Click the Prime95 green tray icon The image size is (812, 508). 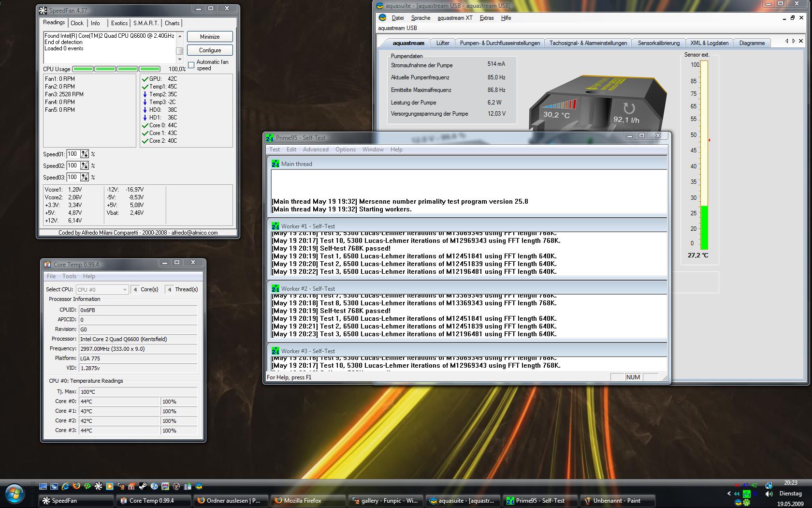pyautogui.click(x=747, y=494)
